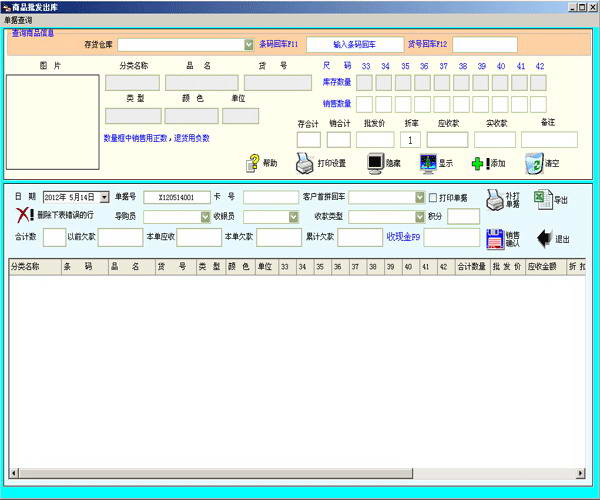Image resolution: width=600 pixels, height=500 pixels.
Task: Click the 条码回车F11 label
Action: (278, 44)
